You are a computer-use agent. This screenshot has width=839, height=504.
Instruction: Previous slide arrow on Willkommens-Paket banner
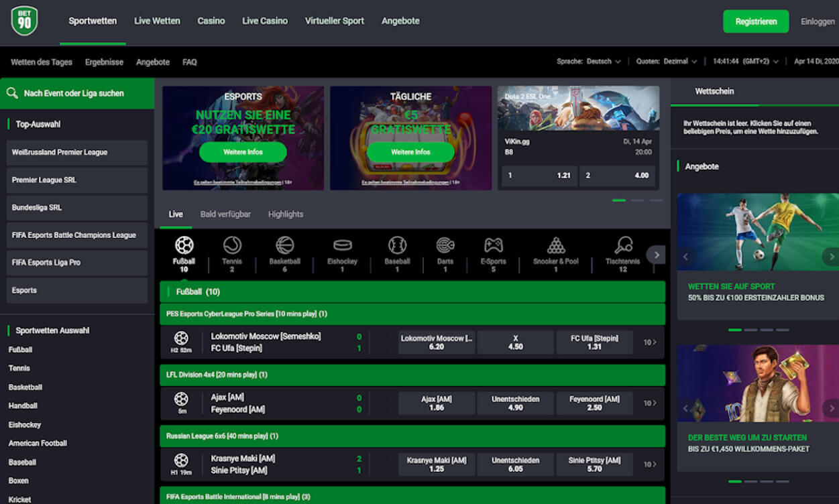685,408
